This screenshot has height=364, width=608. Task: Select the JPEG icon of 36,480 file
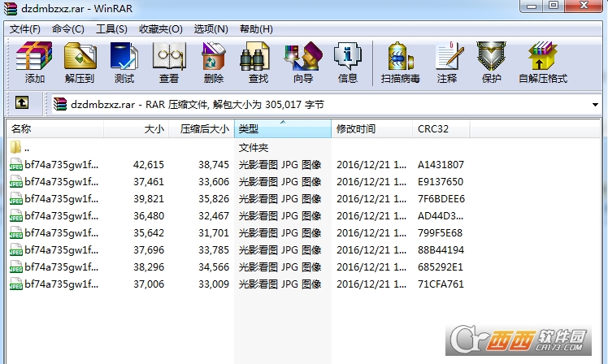tap(16, 216)
